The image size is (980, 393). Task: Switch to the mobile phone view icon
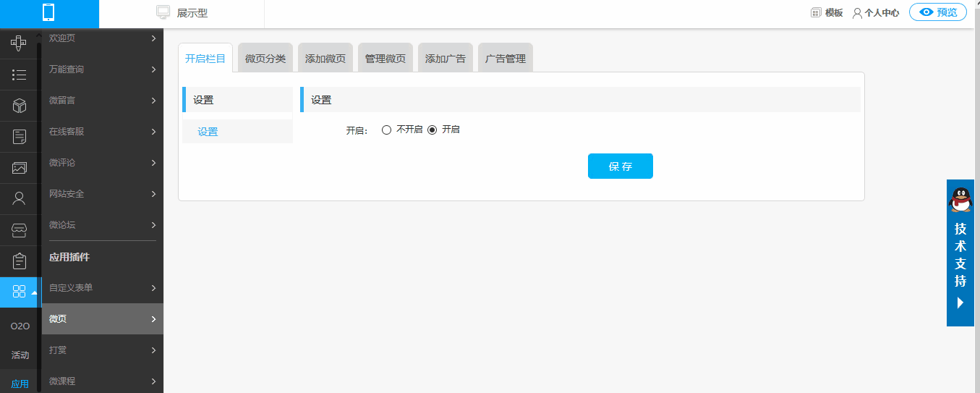pos(48,12)
